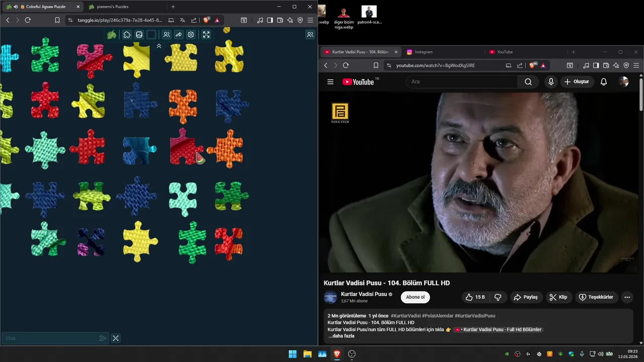The height and width of the screenshot is (362, 644).
Task: Toggle the sidebar in the YouTube browser window
Action: coord(596,65)
